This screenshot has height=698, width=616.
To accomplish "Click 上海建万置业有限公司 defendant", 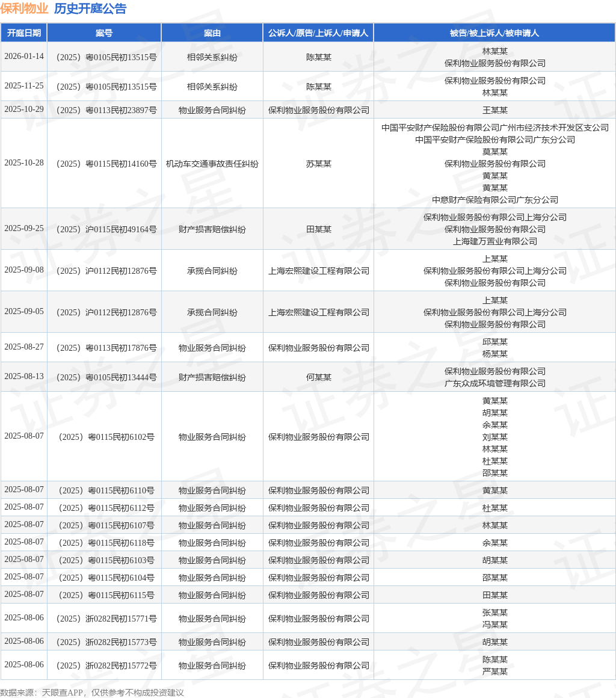I will point(495,241).
